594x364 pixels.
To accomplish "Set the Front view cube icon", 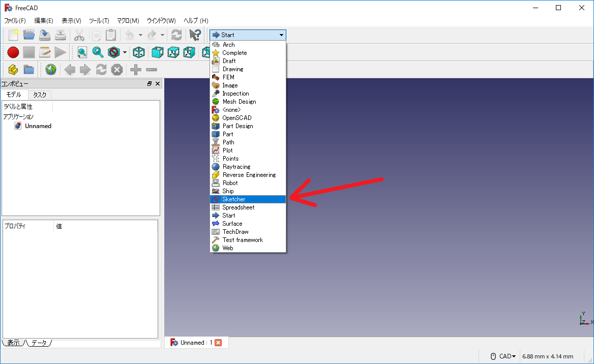I will tap(158, 52).
